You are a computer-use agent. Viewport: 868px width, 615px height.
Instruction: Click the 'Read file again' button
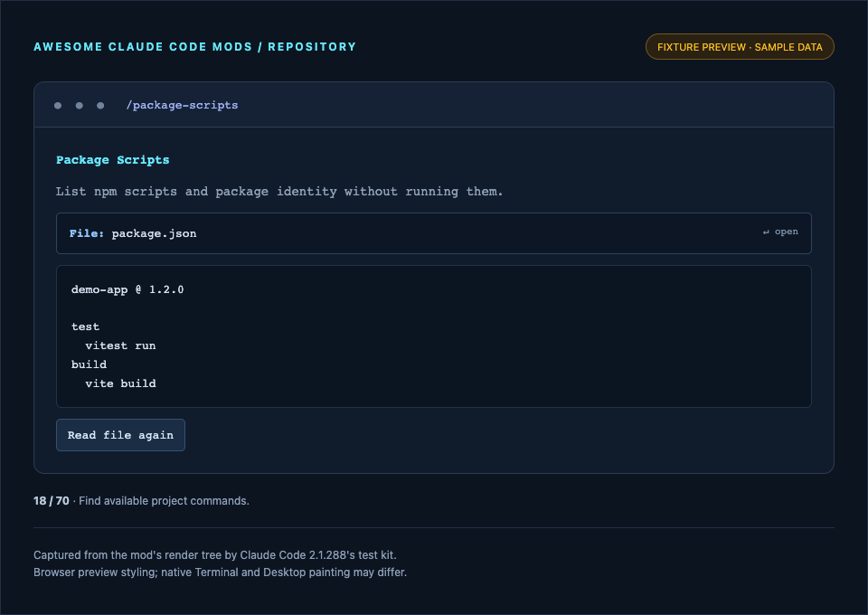[120, 435]
